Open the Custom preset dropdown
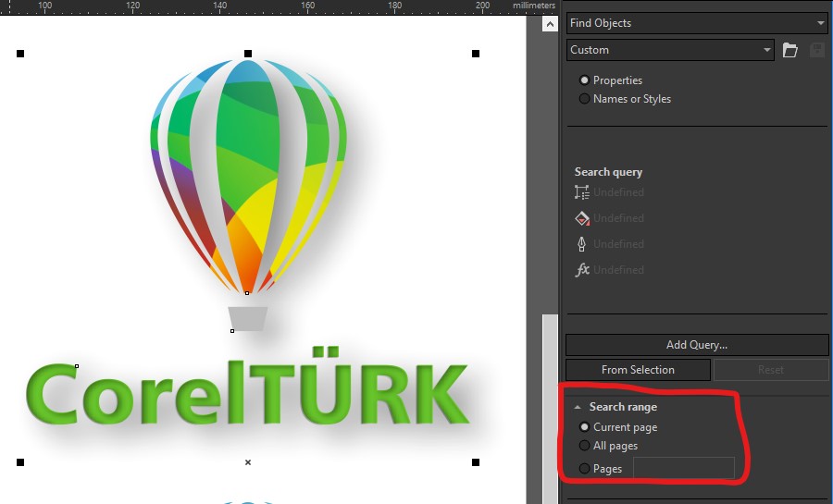The width and height of the screenshot is (833, 504). (x=670, y=50)
